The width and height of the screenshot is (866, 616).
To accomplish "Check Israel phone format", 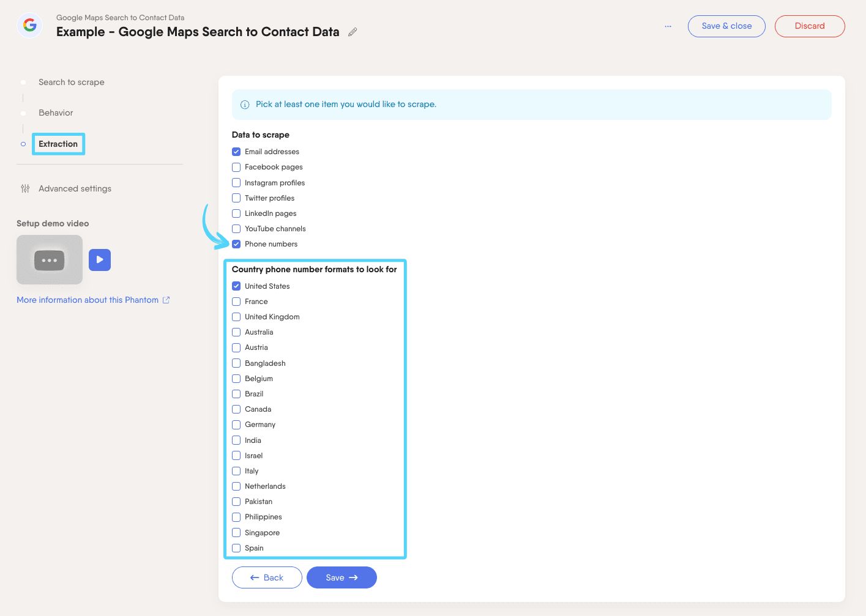I will pos(236,456).
